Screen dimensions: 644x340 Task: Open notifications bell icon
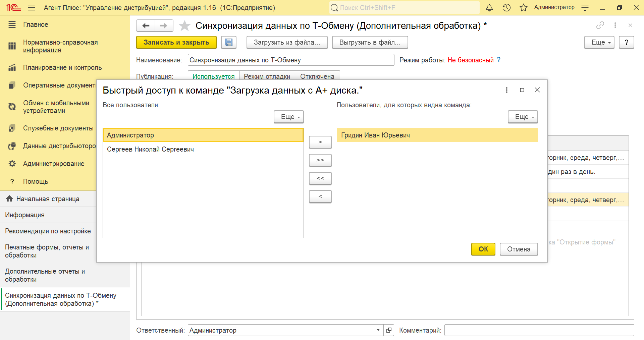[489, 7]
